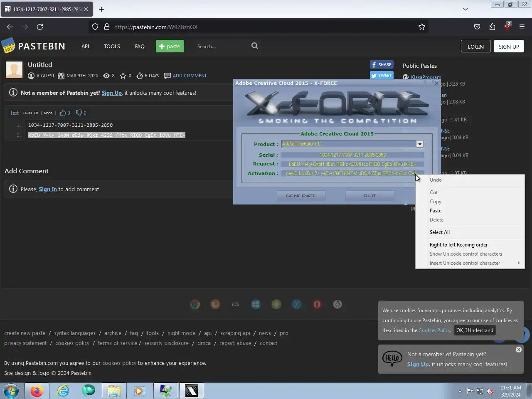Click the green paste button

click(x=170, y=46)
